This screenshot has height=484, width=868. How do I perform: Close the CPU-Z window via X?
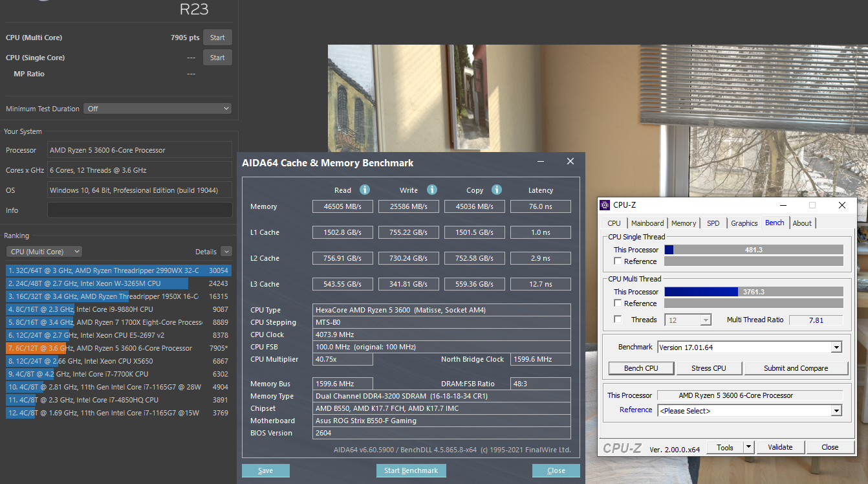841,205
